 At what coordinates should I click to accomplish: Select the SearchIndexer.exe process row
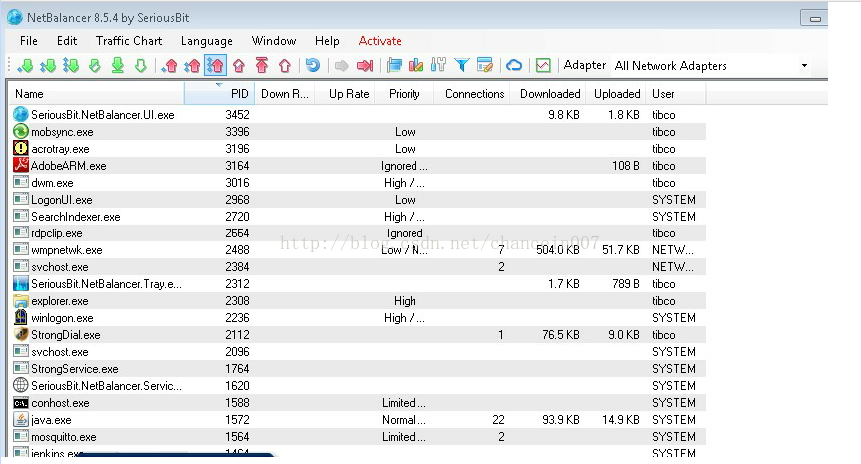358,217
